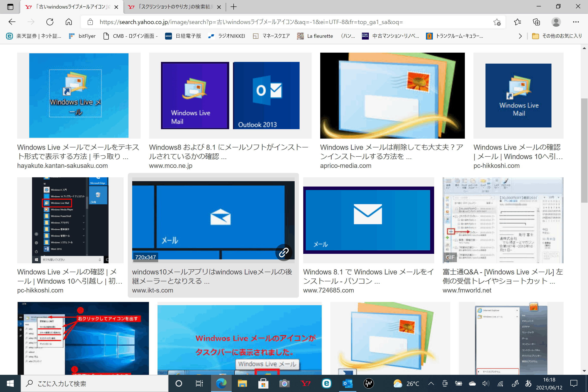The width and height of the screenshot is (588, 392).
Task: Click the browser refresh button
Action: [x=50, y=22]
